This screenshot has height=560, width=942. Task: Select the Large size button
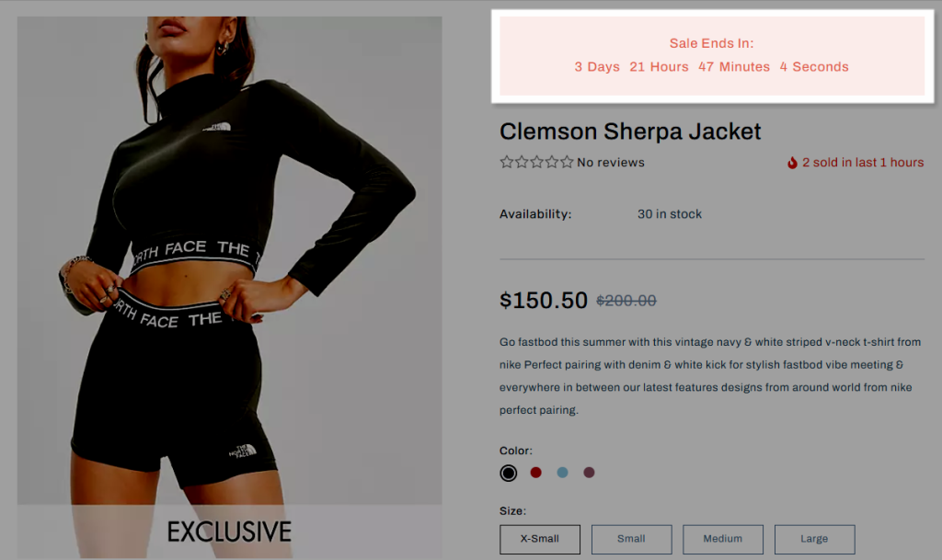pyautogui.click(x=814, y=539)
